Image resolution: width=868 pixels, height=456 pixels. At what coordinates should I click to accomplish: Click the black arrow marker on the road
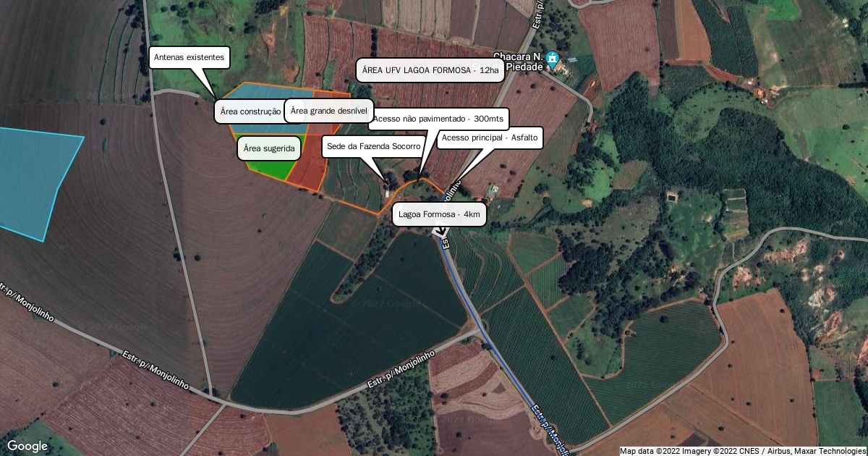(441, 231)
